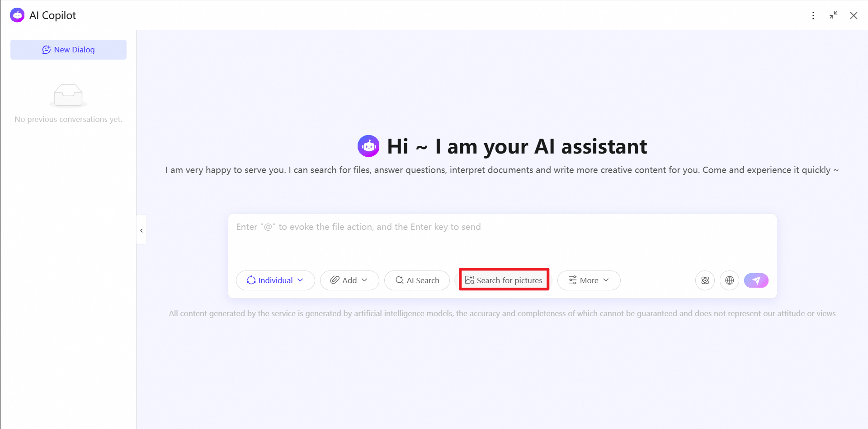Expand the Individual dropdown
The width and height of the screenshot is (868, 429).
[275, 280]
